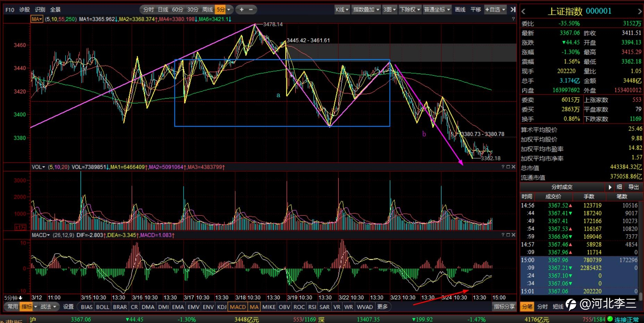Open the VOL indicator dropdown

[39, 167]
